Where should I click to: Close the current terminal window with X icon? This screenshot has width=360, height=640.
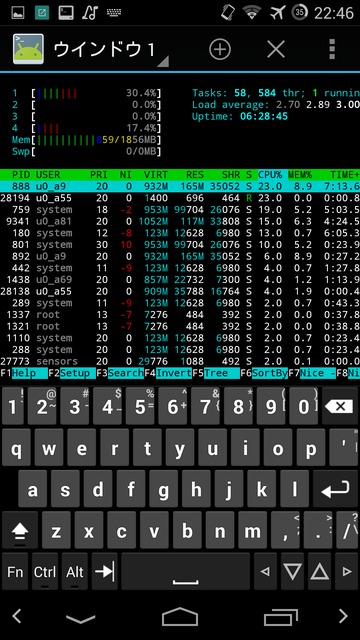tap(276, 49)
